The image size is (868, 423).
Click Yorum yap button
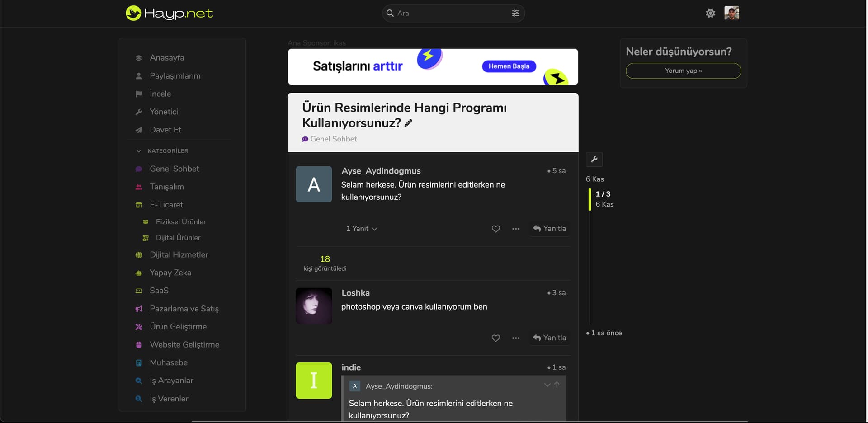(x=683, y=70)
